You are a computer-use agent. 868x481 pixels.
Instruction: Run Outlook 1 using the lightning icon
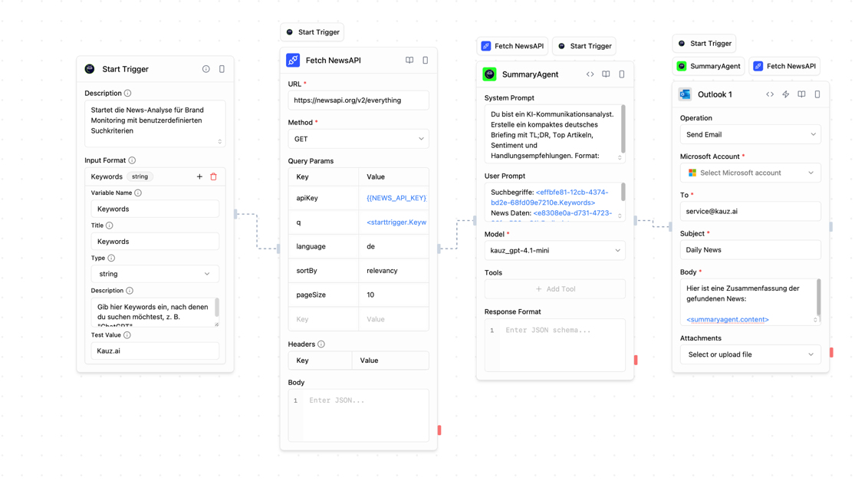(x=785, y=94)
